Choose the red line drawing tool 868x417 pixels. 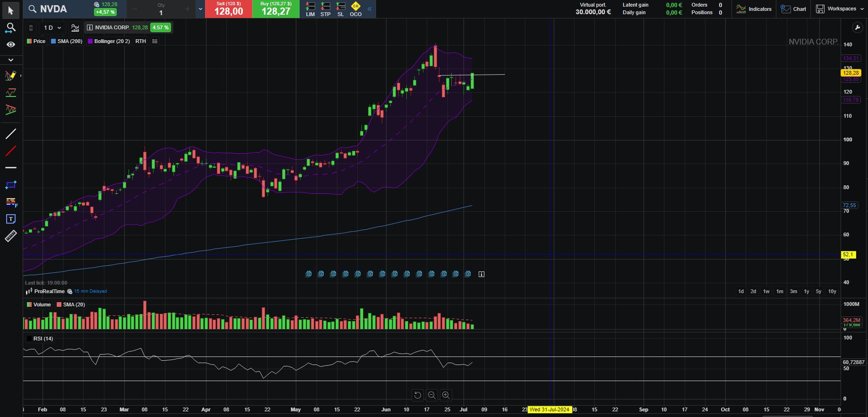tap(10, 151)
